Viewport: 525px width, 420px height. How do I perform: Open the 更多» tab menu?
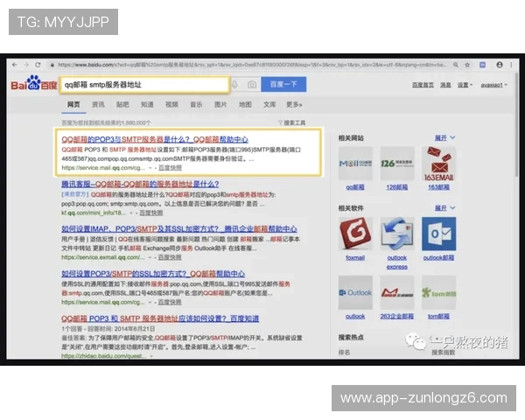[294, 104]
